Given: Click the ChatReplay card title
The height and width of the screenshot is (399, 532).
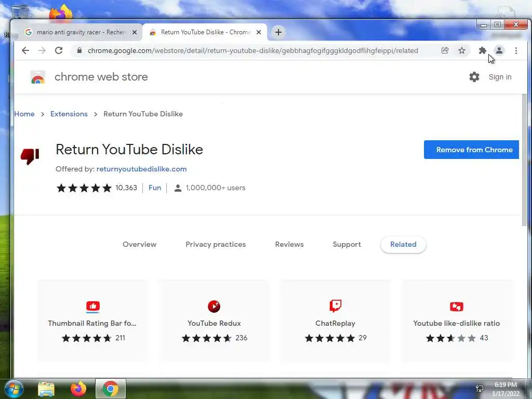Looking at the screenshot, I should tap(335, 323).
